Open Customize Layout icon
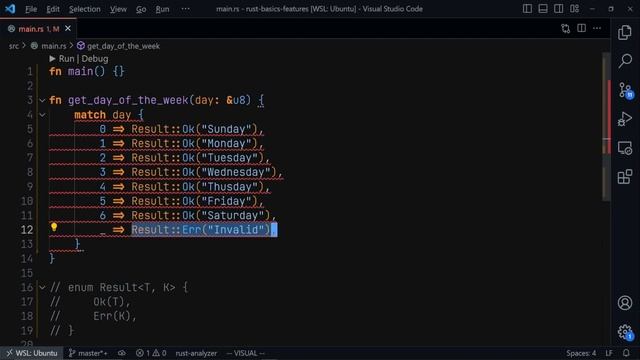Screen dimensions: 640x360 (574, 9)
